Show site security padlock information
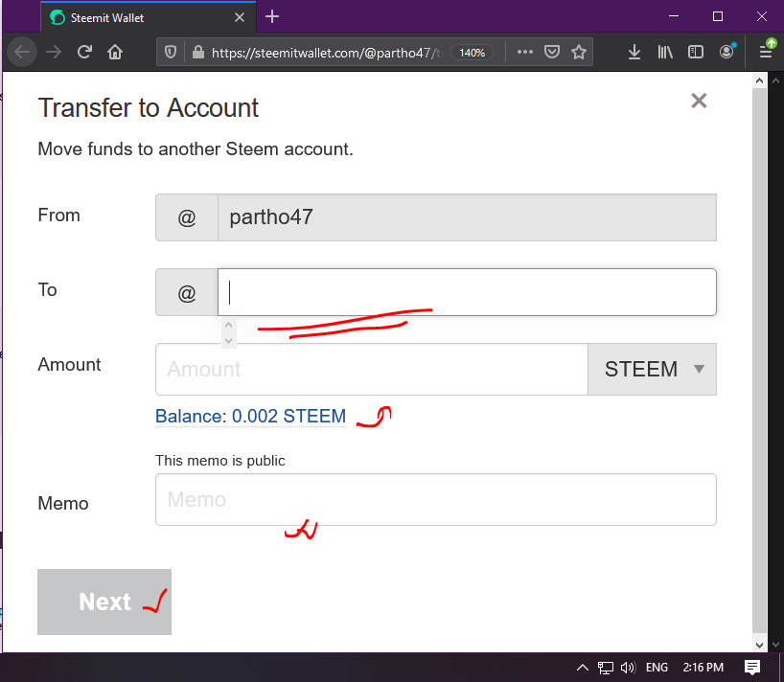 (198, 52)
